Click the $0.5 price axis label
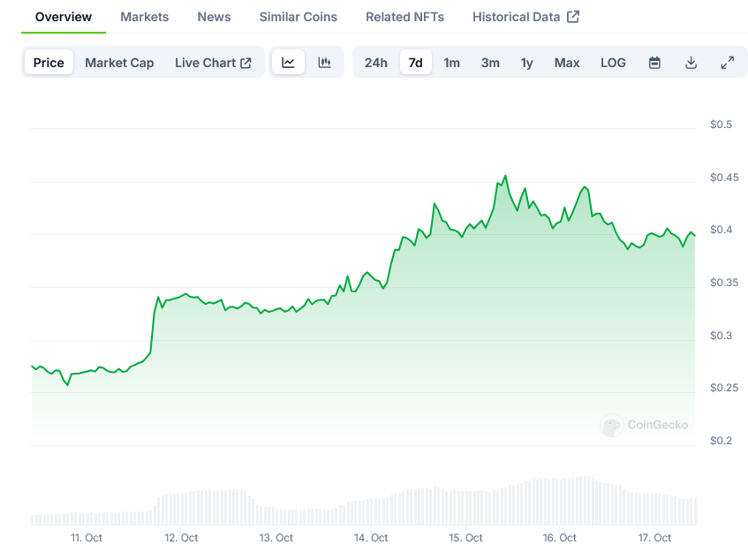The image size is (748, 560). point(721,125)
